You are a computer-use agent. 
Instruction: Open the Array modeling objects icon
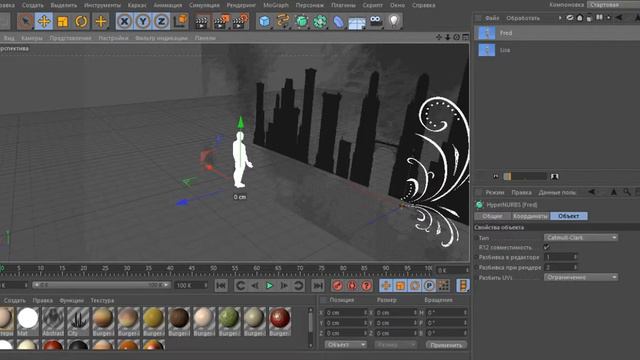320,21
